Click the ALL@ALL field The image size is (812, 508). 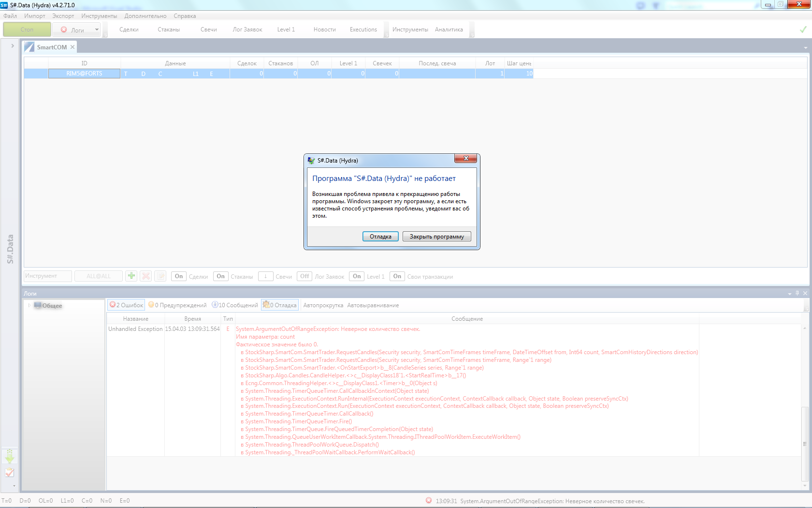click(x=99, y=276)
